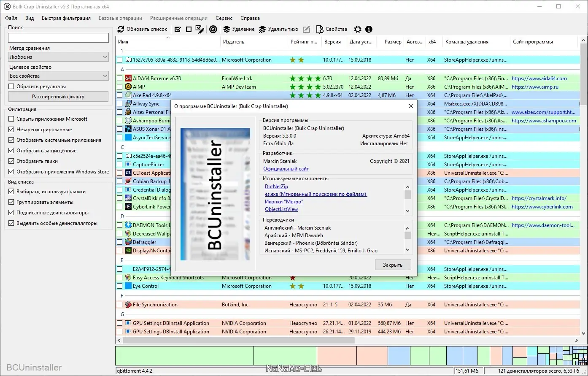Open the Быстрая фильтрация menu
This screenshot has width=588, height=376.
66,18
